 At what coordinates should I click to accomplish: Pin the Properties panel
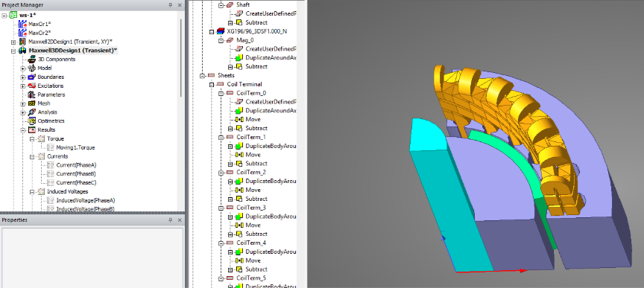[x=171, y=220]
